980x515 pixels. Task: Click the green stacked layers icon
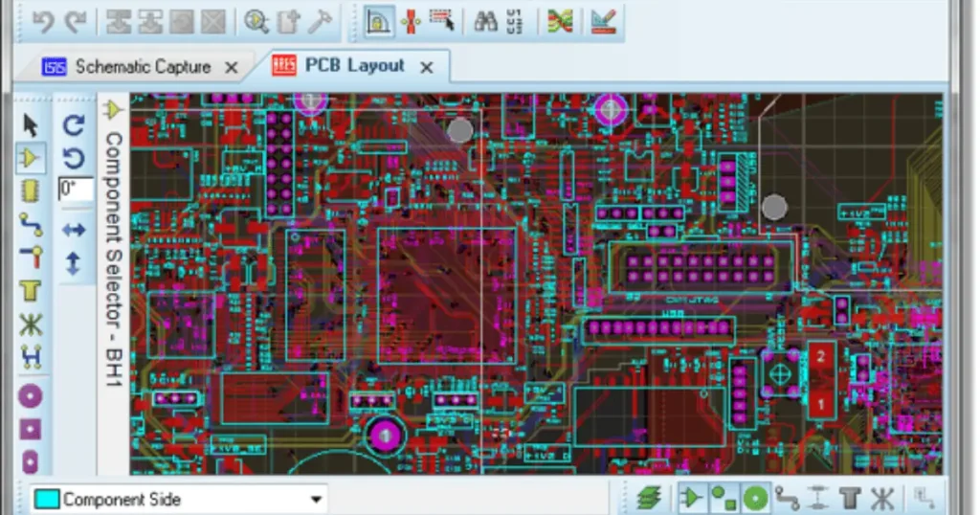pyautogui.click(x=650, y=499)
